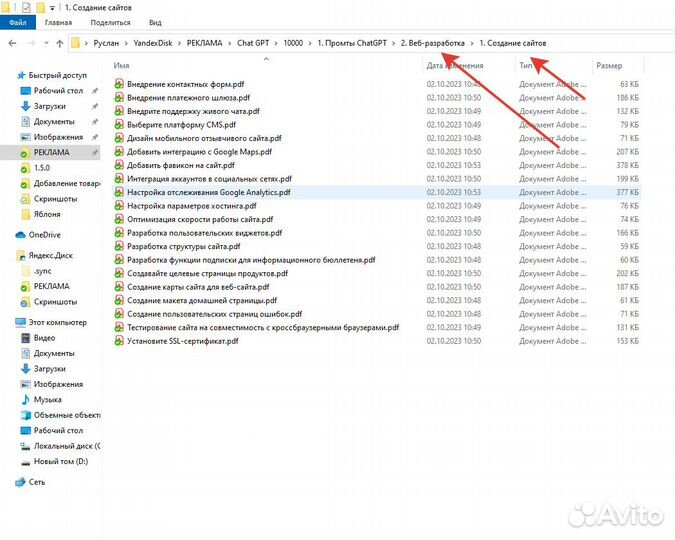This screenshot has width=675, height=540.
Task: Open Видео under Этот компьютер
Action: [x=44, y=338]
